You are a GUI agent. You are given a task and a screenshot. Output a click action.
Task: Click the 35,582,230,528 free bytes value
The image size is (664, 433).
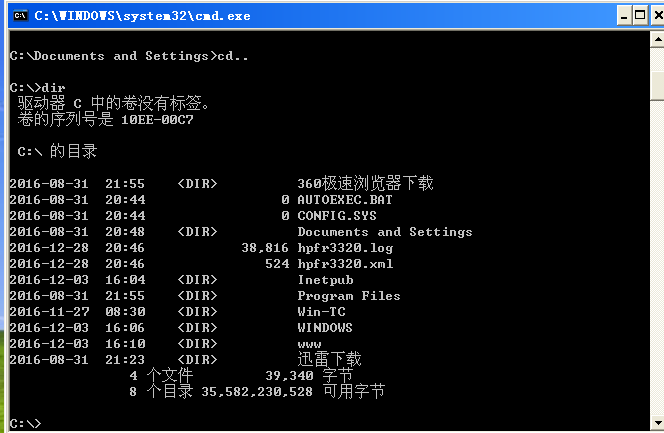(257, 392)
